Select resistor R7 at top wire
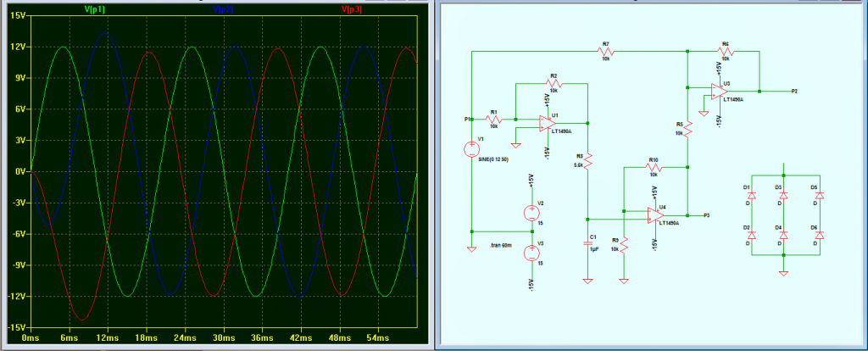 (605, 52)
